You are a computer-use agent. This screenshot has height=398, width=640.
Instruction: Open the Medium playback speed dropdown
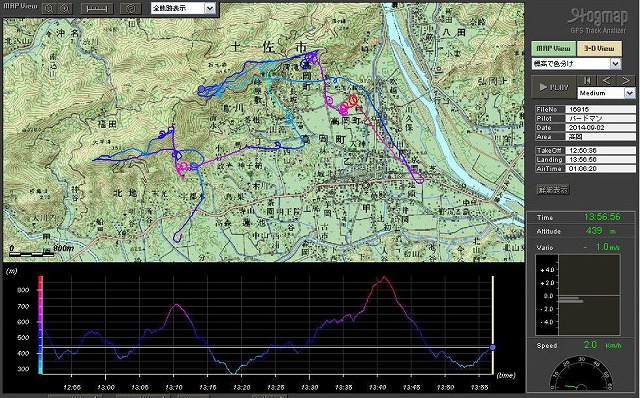pos(606,93)
